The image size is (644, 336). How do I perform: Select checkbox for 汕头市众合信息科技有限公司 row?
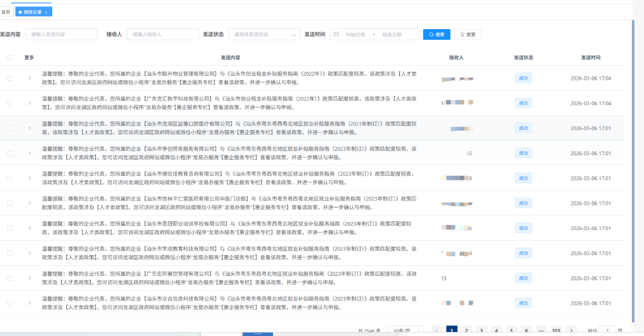click(x=10, y=303)
